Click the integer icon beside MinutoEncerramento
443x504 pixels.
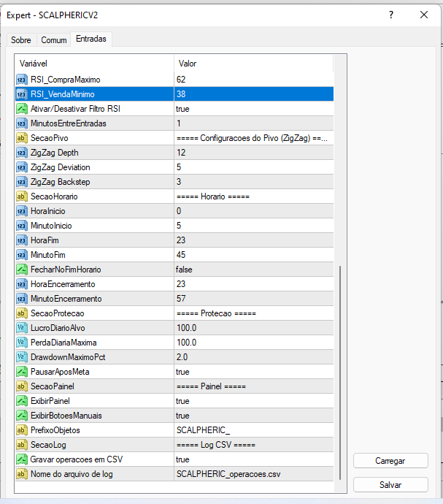click(x=21, y=299)
